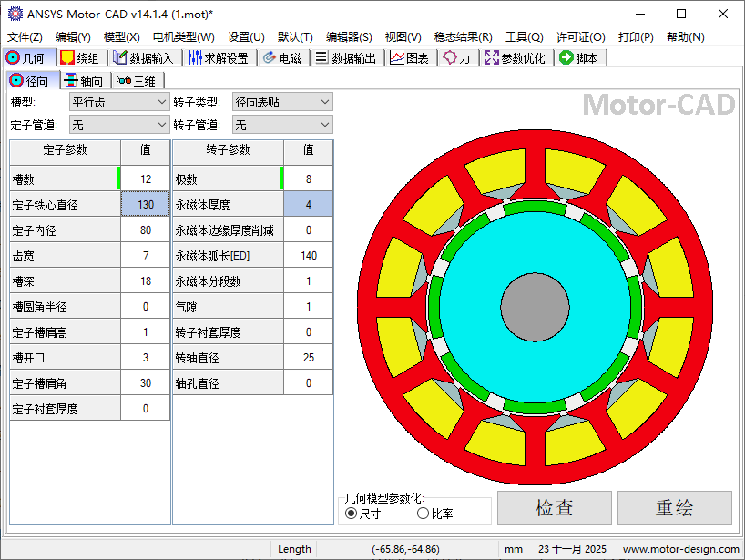Open the 求解设置 calculation settings tab
This screenshot has width=745, height=560.
coord(219,58)
